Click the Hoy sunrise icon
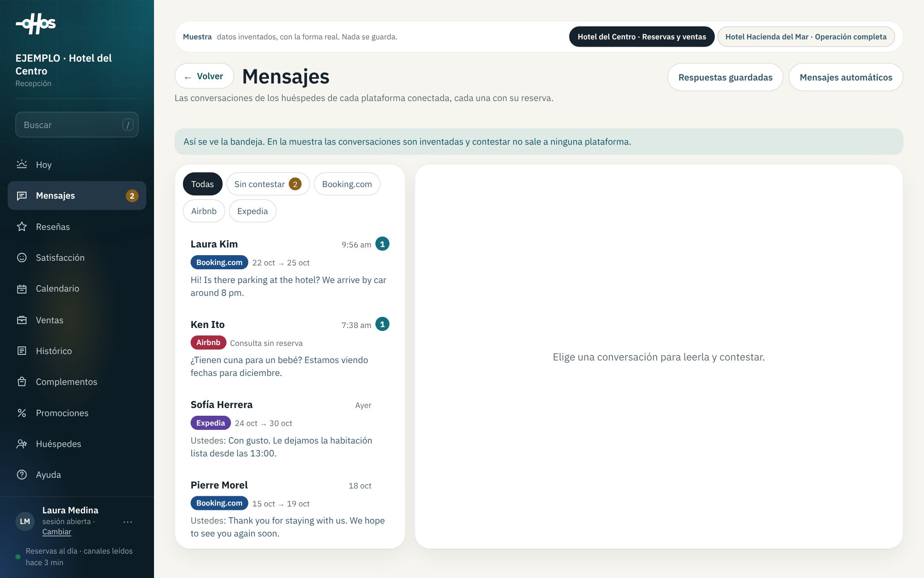The height and width of the screenshot is (578, 924). (22, 164)
